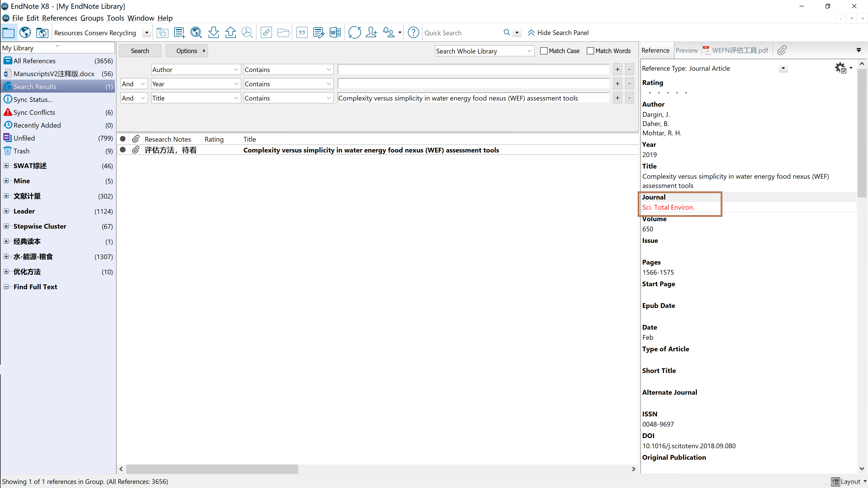Click the Return to Word processor icon
This screenshot has height=488, width=868.
tap(335, 33)
